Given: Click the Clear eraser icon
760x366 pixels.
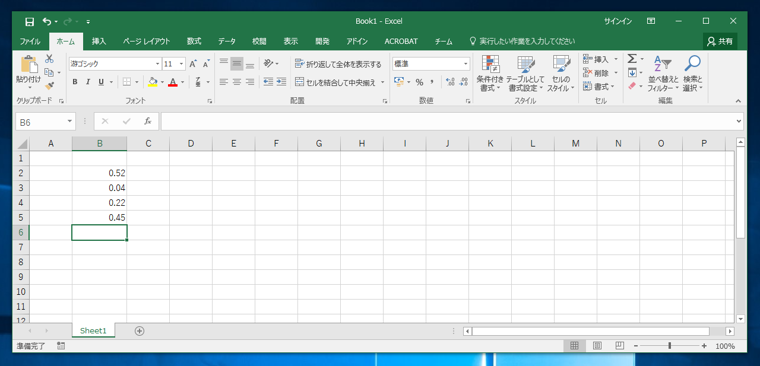Looking at the screenshot, I should pos(632,86).
